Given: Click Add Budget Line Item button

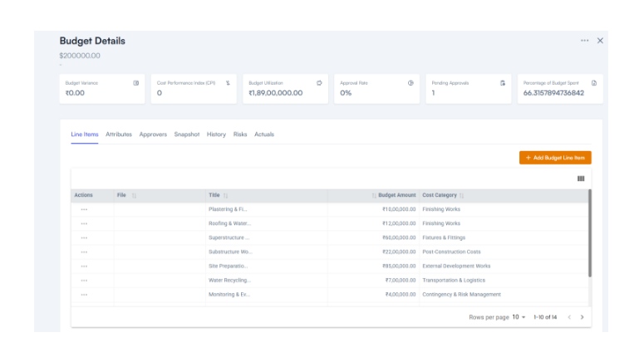Looking at the screenshot, I should pos(555,158).
